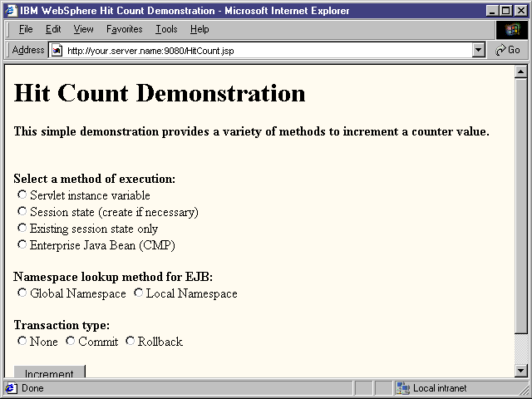
Task: Select Session state (create if necessary) option
Action: click(x=22, y=211)
